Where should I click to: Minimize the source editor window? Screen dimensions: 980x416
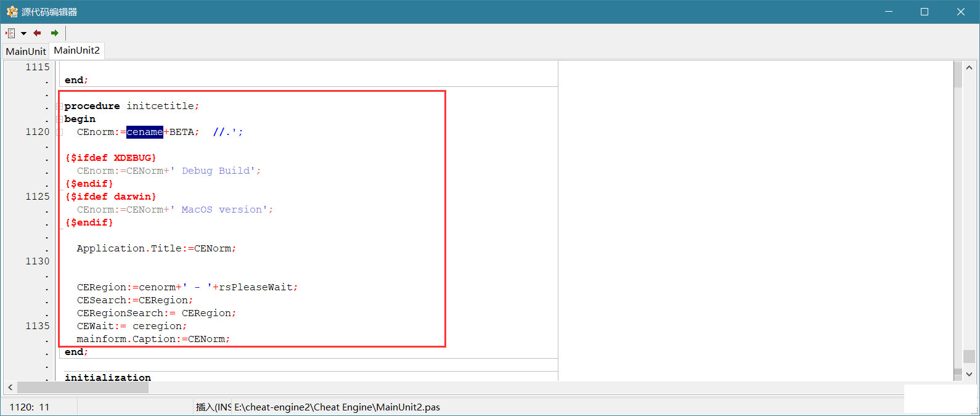point(889,12)
